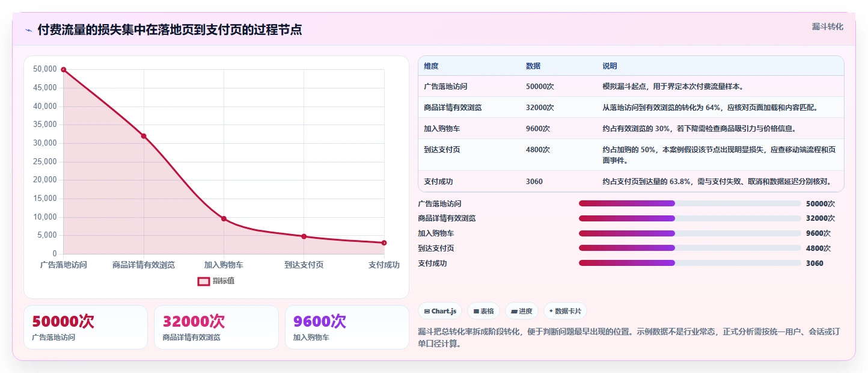This screenshot has width=868, height=373.
Task: Select the 广告落地访问 data point on chart
Action: point(64,70)
